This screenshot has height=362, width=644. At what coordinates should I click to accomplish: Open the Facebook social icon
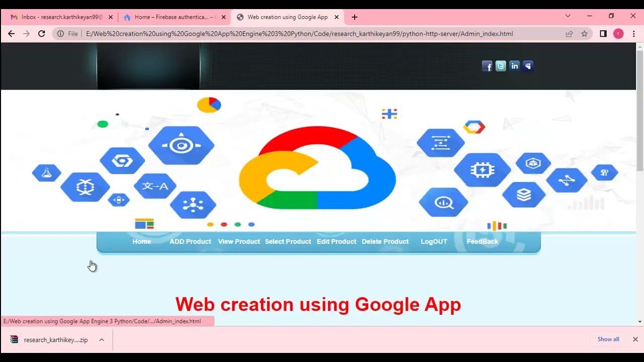coord(487,66)
